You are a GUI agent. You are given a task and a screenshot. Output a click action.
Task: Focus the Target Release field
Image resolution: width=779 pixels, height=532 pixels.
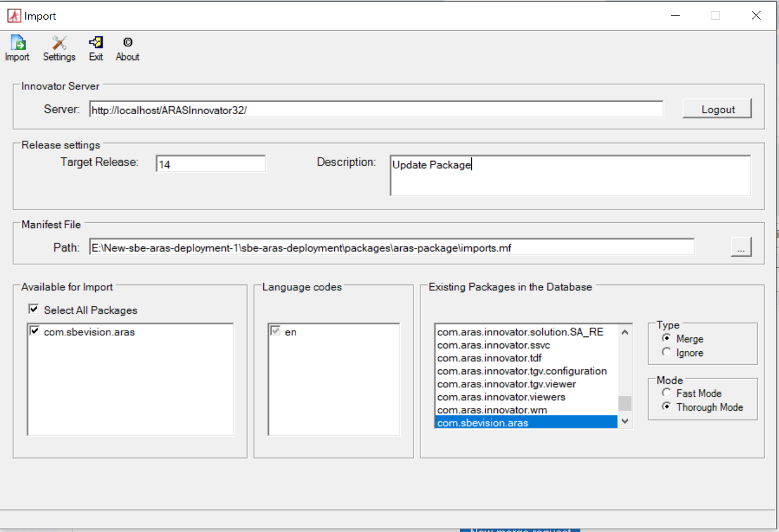click(210, 164)
